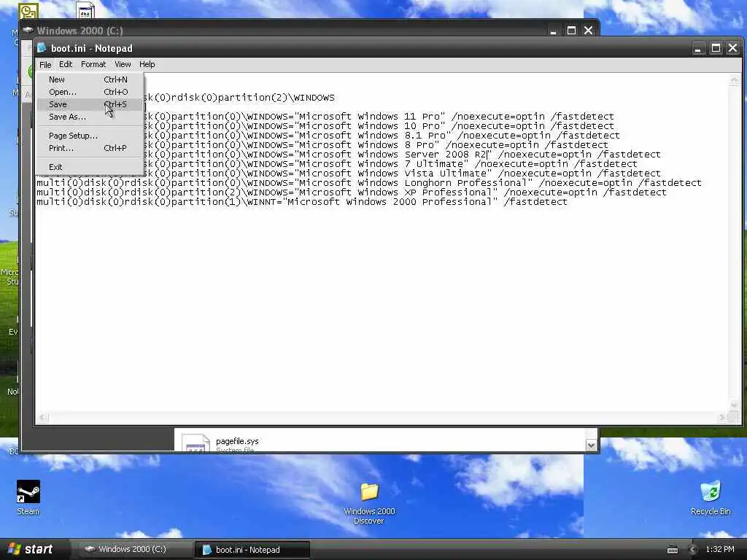
Task: Click the "Windows 2000 Professional" WINNT line
Action: pos(302,203)
